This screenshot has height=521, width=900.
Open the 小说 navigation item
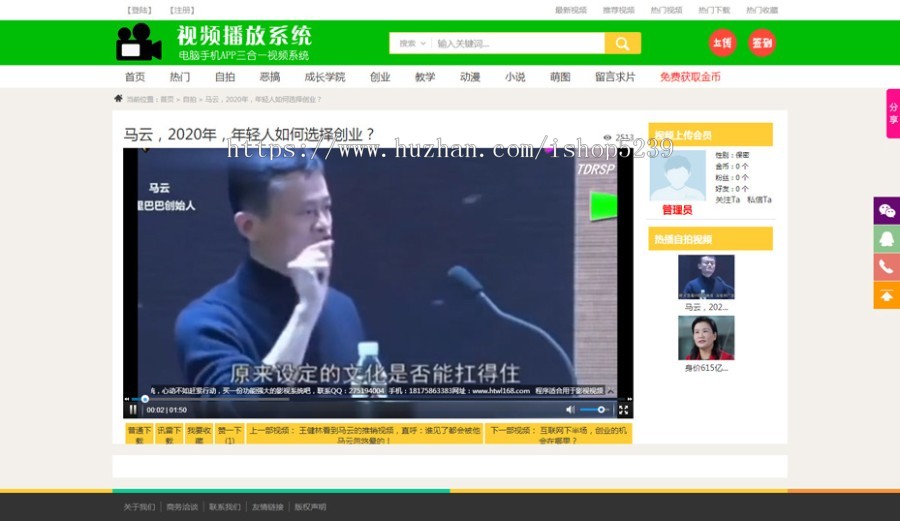[x=515, y=77]
